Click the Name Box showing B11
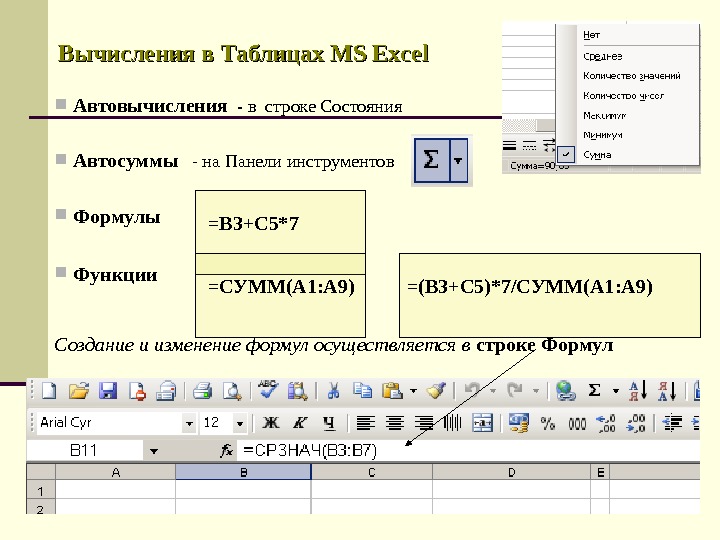This screenshot has height=540, width=720. click(84, 450)
